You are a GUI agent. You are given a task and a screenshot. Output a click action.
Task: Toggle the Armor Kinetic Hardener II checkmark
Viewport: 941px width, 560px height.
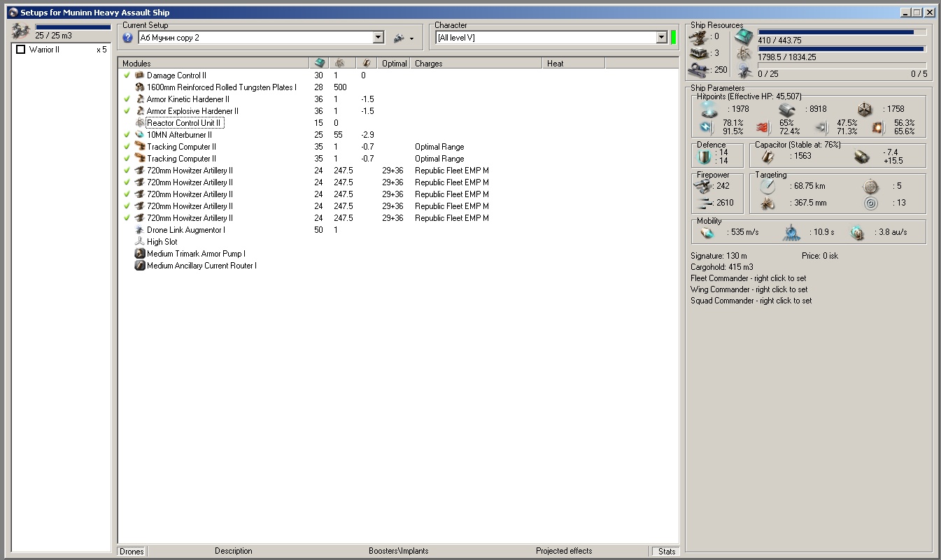click(x=127, y=99)
